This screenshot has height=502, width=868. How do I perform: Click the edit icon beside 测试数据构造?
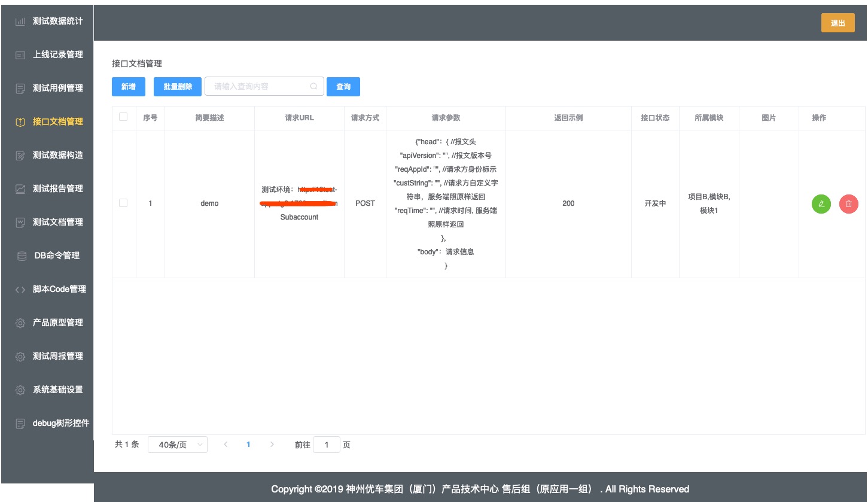pyautogui.click(x=20, y=155)
